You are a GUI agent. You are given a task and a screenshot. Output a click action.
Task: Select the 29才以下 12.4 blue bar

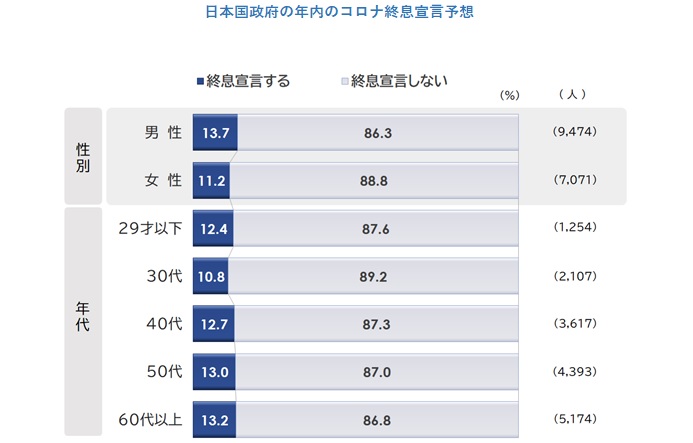point(213,229)
